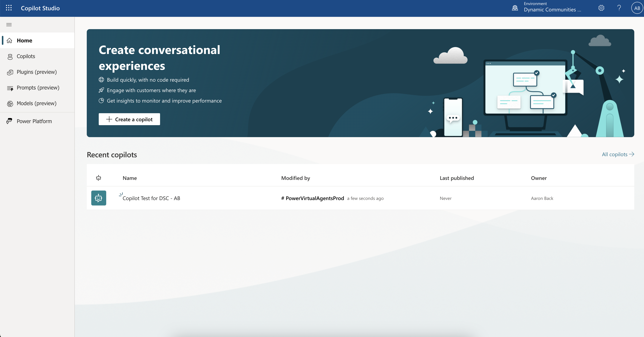Click the Models (preview) brain icon
Image resolution: width=644 pixels, height=337 pixels.
[x=10, y=104]
